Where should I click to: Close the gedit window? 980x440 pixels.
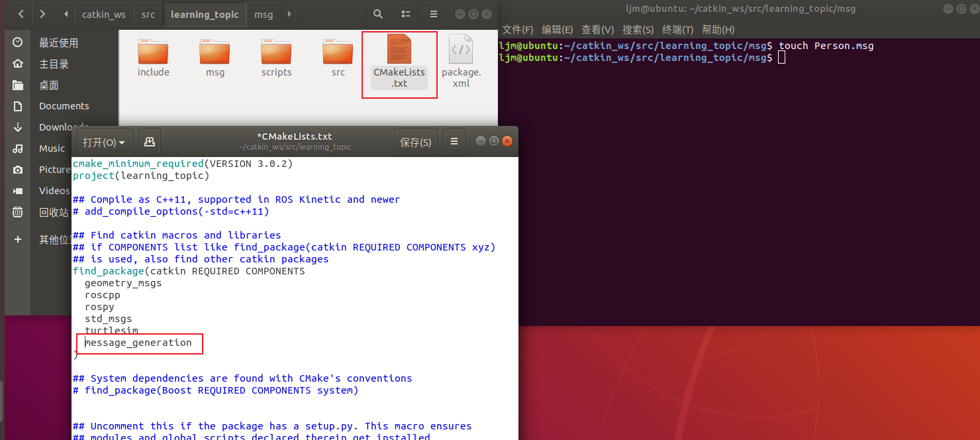tap(507, 141)
